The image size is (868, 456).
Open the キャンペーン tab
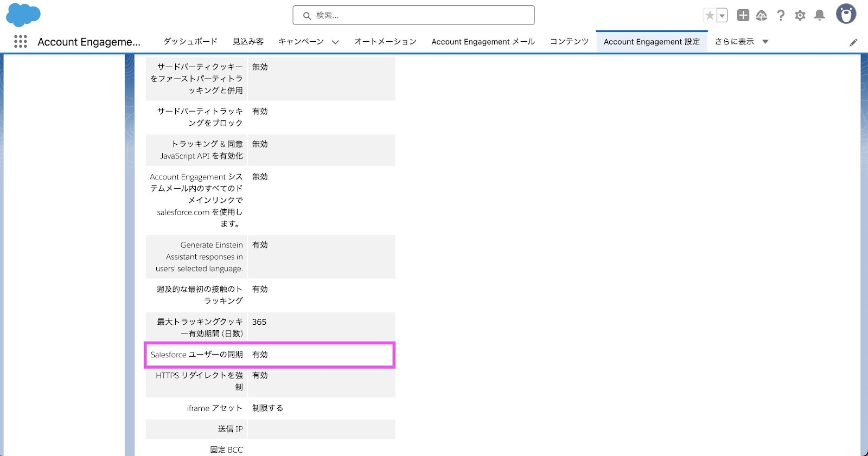click(x=301, y=42)
